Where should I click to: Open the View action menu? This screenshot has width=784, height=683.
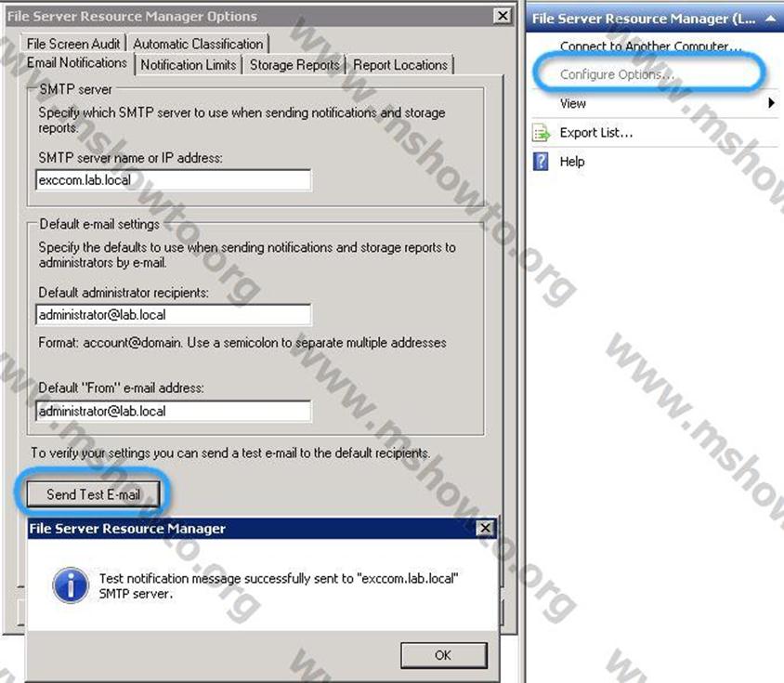pyautogui.click(x=573, y=103)
